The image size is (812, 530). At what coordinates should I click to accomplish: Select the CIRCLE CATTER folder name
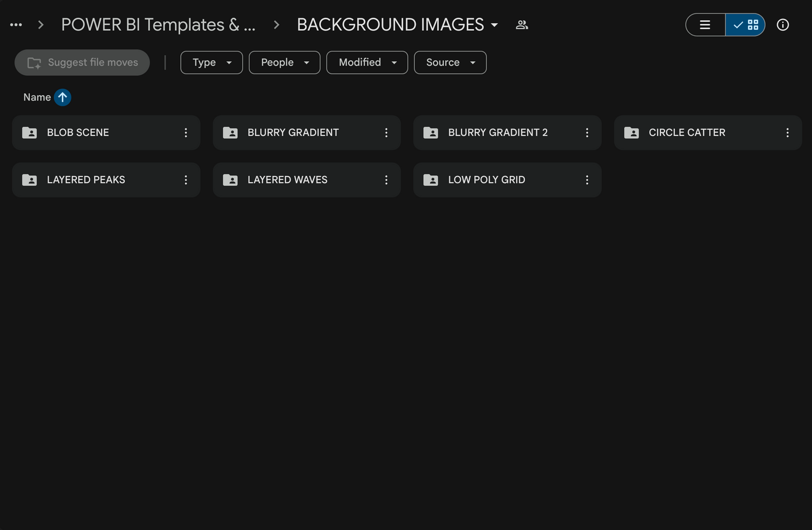(x=687, y=132)
